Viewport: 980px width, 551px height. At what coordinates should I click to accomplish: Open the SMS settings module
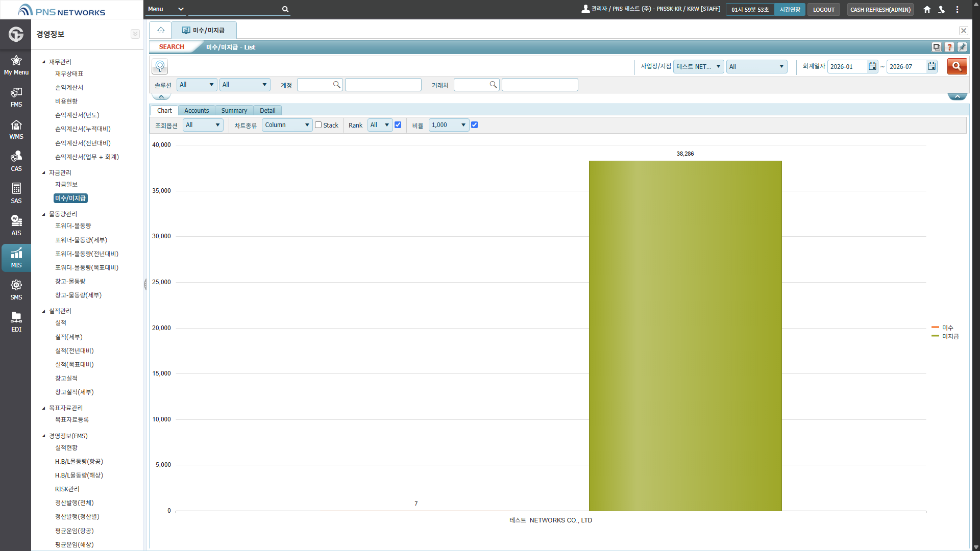click(16, 290)
